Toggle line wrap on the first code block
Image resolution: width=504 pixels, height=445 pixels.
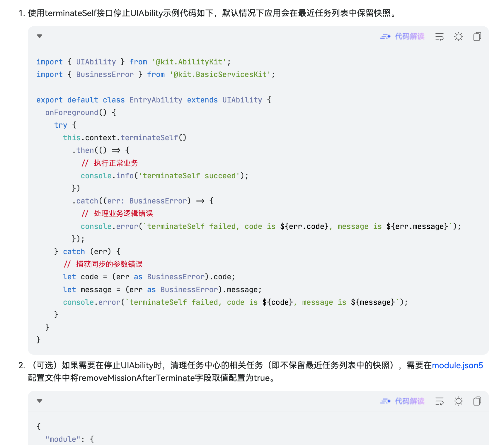(x=439, y=37)
